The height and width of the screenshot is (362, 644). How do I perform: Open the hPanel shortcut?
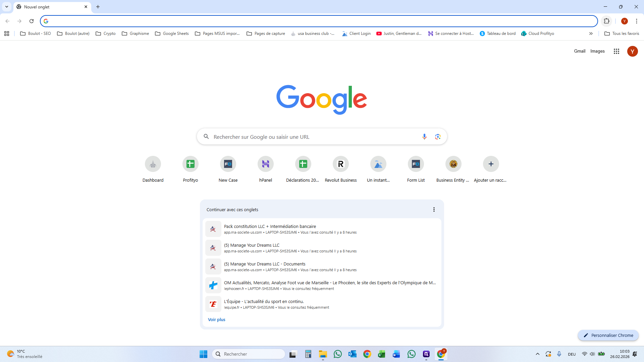(x=265, y=164)
